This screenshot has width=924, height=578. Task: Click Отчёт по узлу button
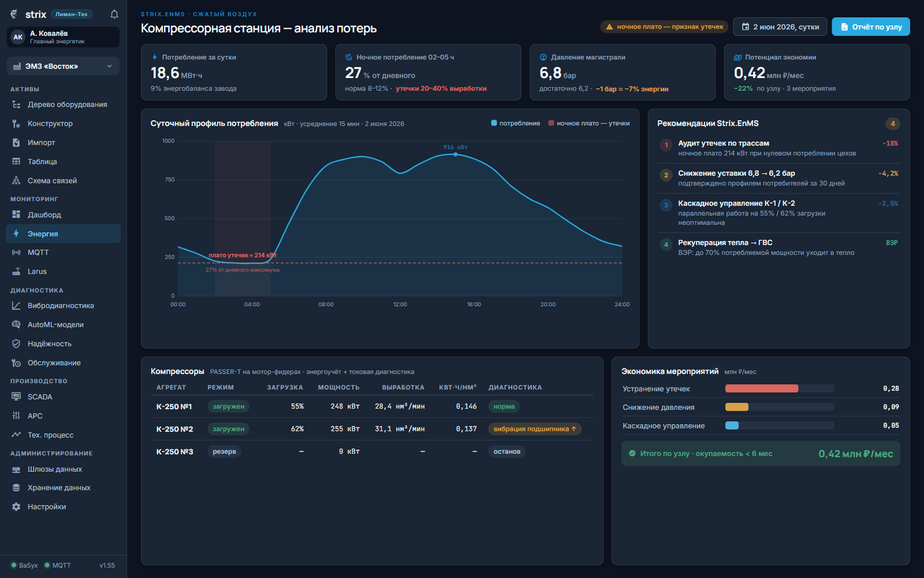click(x=871, y=27)
